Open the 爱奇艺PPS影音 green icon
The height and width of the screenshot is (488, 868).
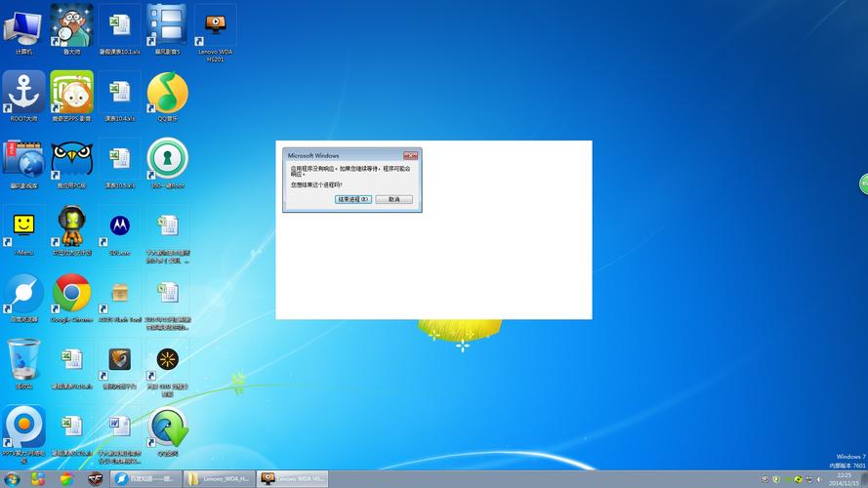(x=71, y=96)
